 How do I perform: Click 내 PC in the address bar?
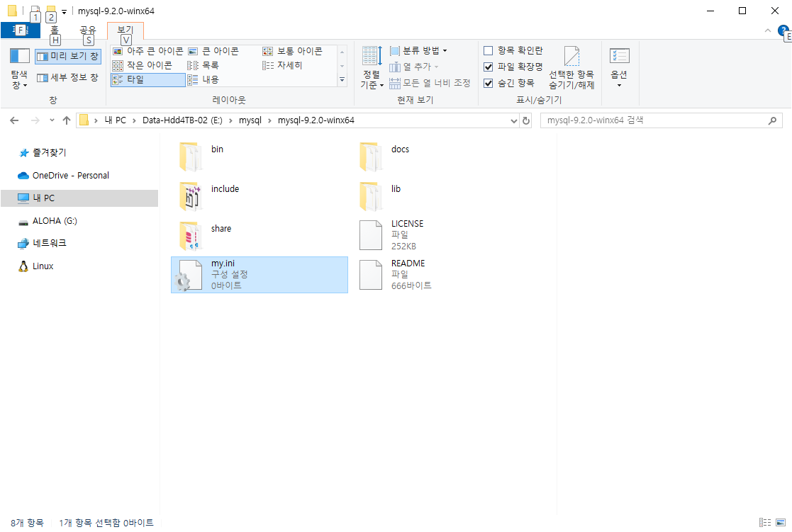115,120
